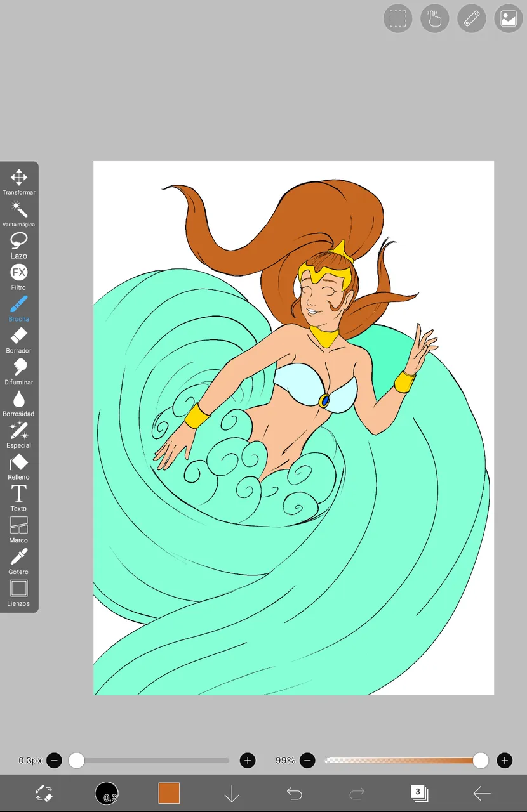The height and width of the screenshot is (812, 527).
Task: Open the Marco frame tool
Action: [18, 530]
